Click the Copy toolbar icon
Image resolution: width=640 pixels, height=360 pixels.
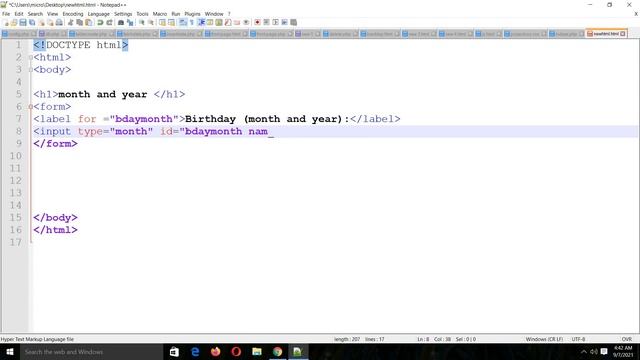click(80, 22)
